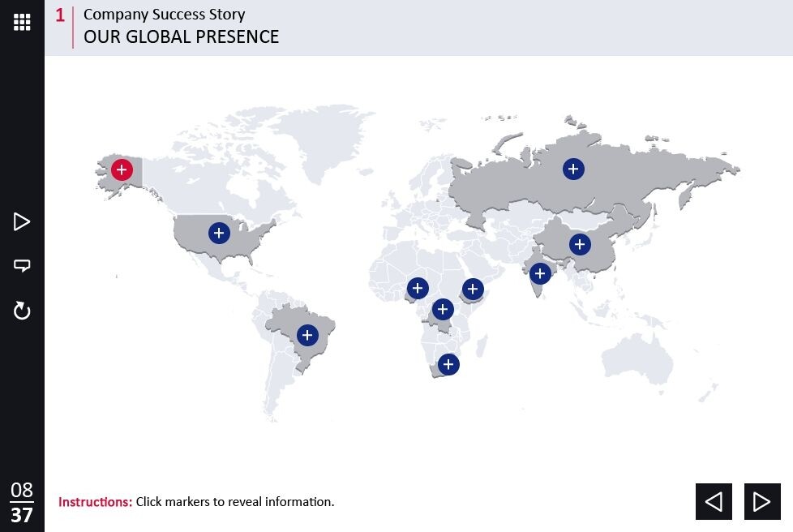Click the plus marker on Russia

pos(573,169)
